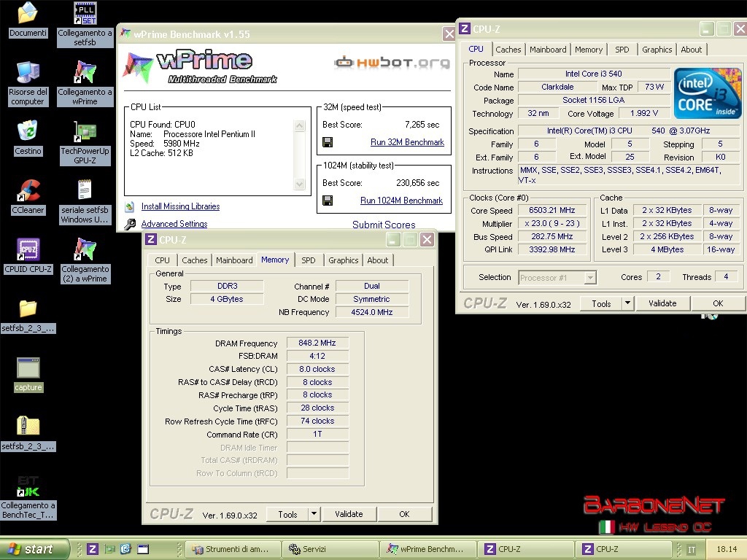Select seriale setfsb text file icon
This screenshot has height=560, width=747.
(85, 190)
